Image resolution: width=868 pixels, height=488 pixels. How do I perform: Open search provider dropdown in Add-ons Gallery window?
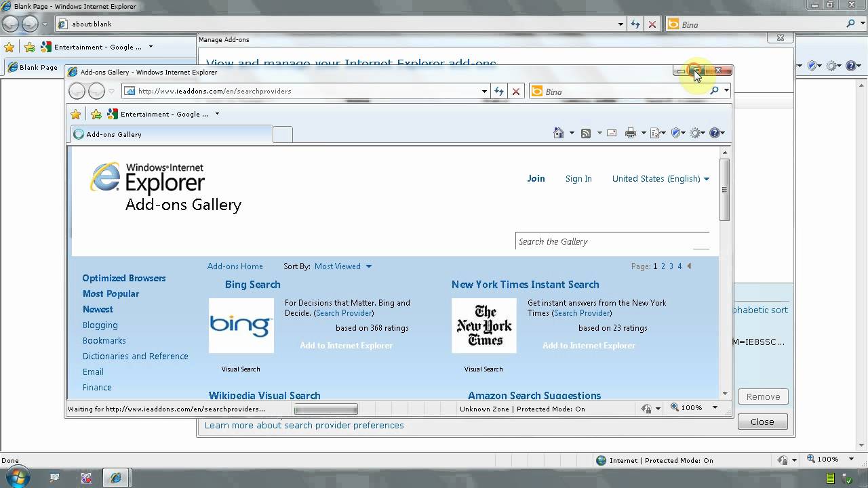coord(726,91)
